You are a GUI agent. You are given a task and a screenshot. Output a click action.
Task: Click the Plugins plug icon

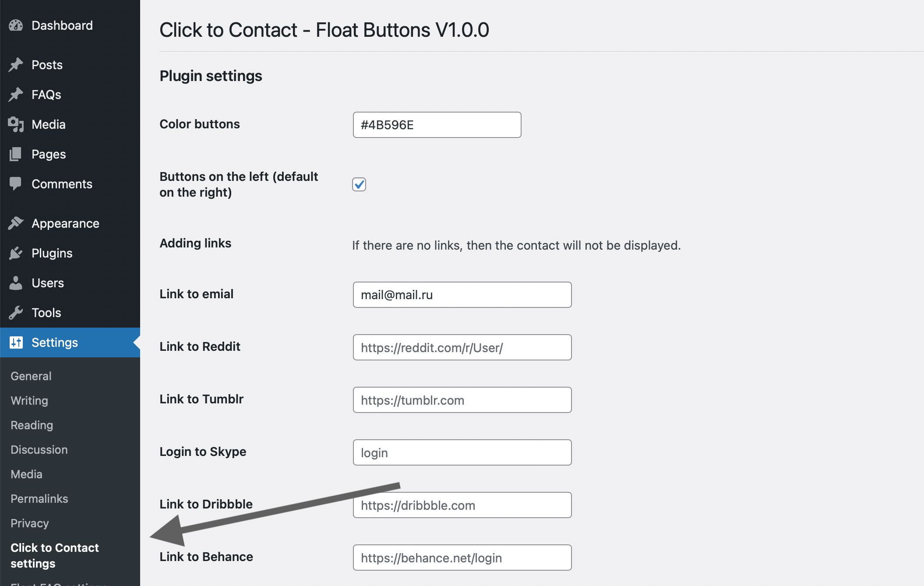tap(16, 253)
